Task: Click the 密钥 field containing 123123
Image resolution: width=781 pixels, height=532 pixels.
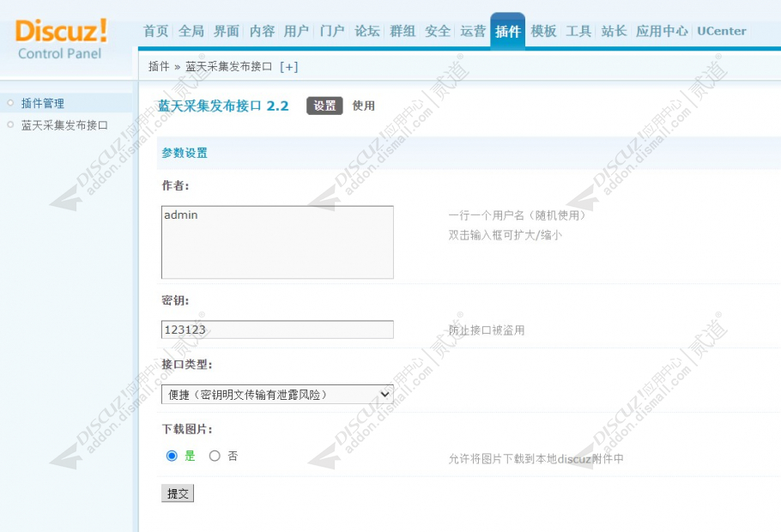Action: click(277, 329)
